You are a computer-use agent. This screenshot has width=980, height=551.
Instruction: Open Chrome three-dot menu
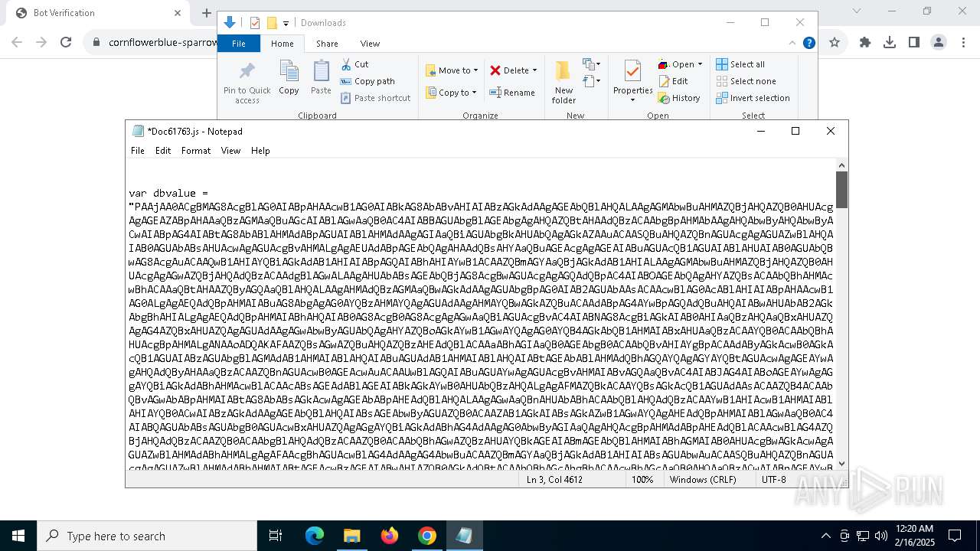click(x=963, y=43)
